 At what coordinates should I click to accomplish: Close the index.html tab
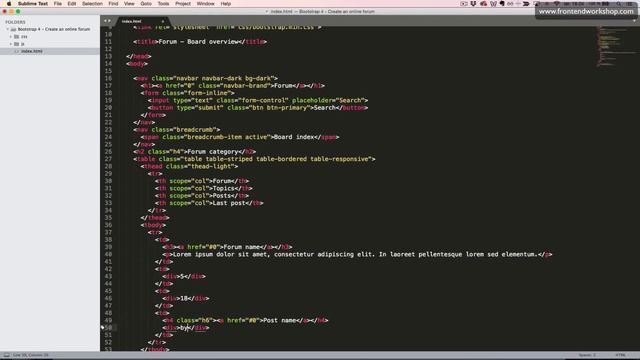coord(162,21)
